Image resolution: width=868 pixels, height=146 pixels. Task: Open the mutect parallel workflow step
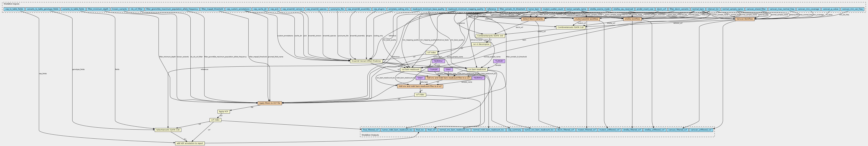586,19
